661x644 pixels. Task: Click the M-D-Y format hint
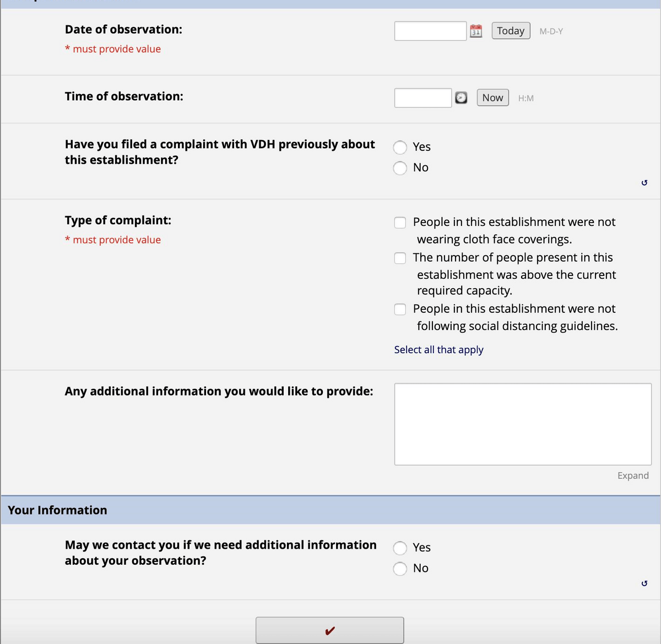[x=551, y=31]
